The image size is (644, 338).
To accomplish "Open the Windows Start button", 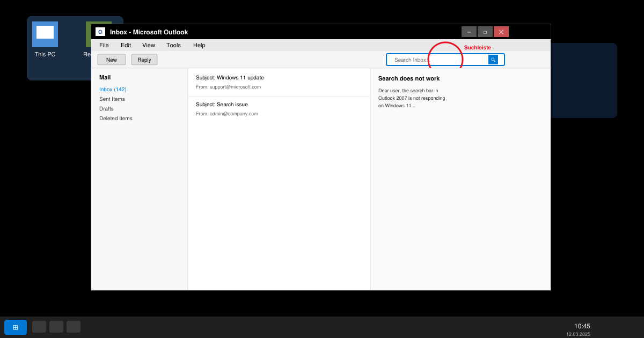I will (16, 327).
